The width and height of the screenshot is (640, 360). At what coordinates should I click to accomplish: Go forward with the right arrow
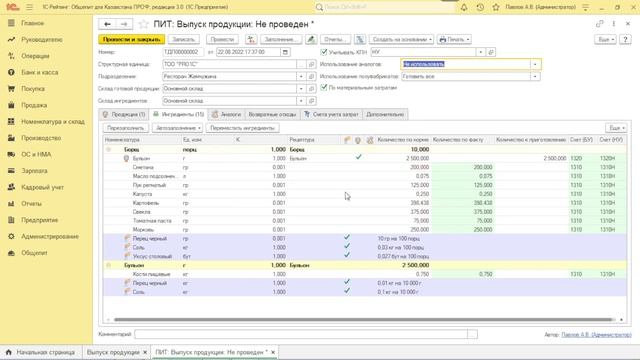pos(124,24)
